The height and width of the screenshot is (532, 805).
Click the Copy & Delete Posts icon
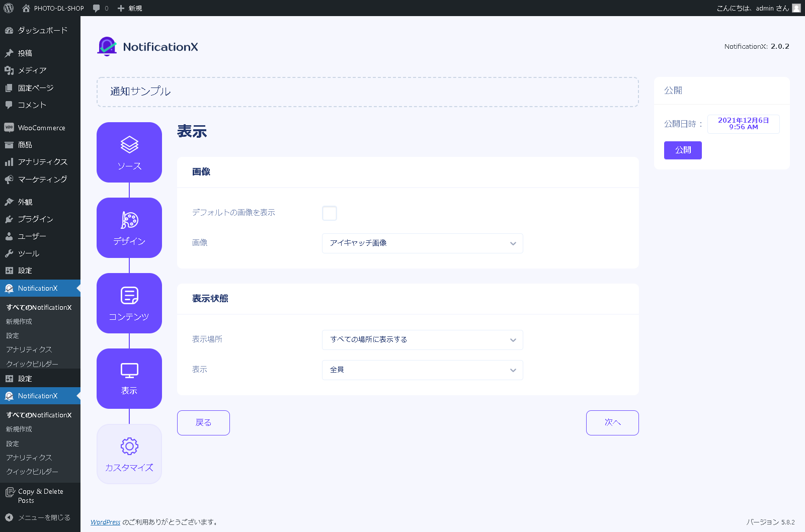10,492
